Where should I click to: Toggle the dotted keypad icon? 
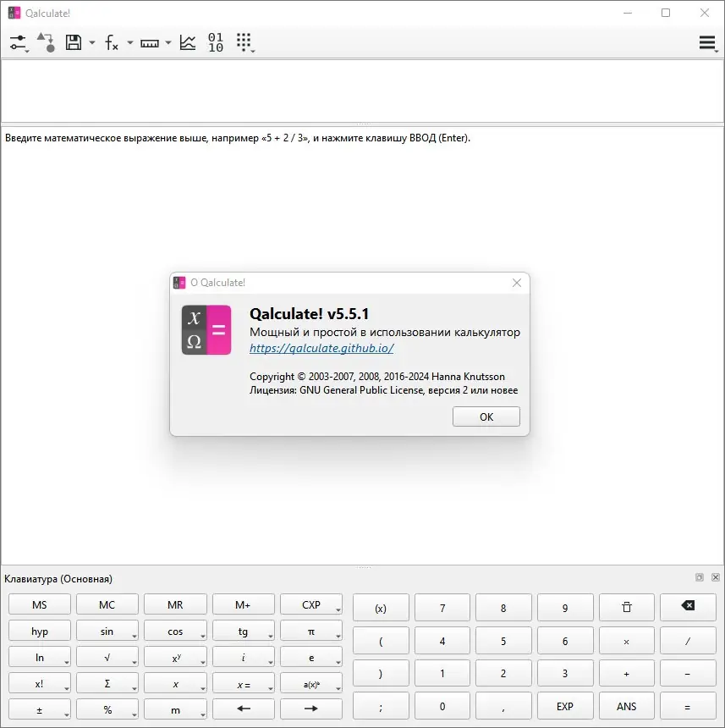(x=244, y=42)
